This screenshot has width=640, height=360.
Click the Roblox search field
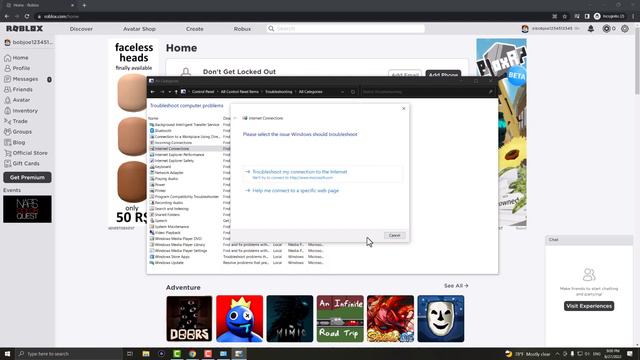coord(346,29)
